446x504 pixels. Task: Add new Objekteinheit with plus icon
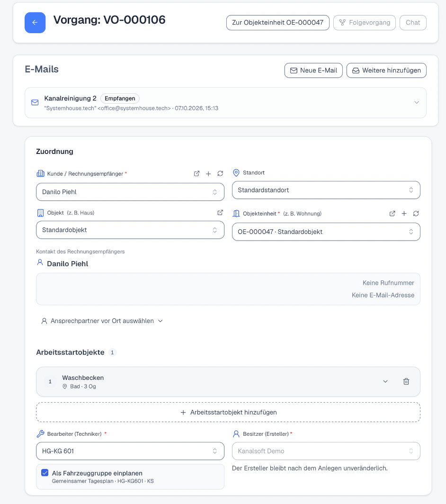(404, 214)
